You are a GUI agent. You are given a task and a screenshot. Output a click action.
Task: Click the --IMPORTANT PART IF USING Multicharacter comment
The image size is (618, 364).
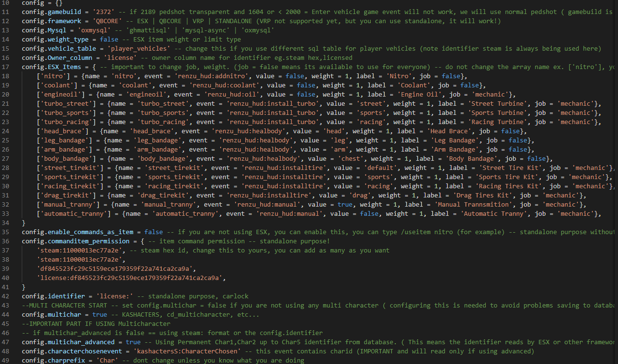(96, 324)
